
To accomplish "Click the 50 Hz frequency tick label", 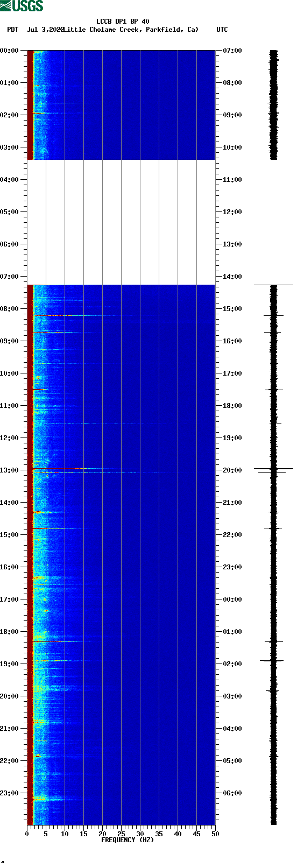I will pos(215,834).
